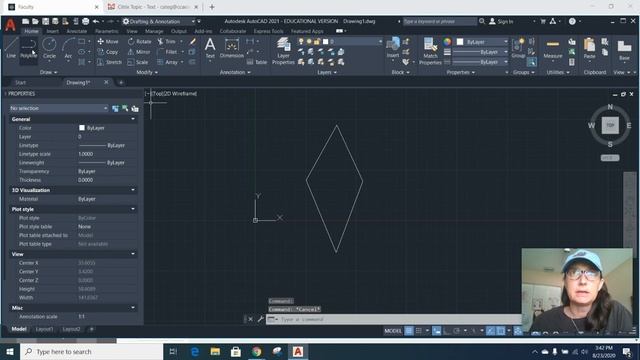Image resolution: width=640 pixels, height=360 pixels.
Task: Click the Windows Start button
Action: click(x=10, y=351)
